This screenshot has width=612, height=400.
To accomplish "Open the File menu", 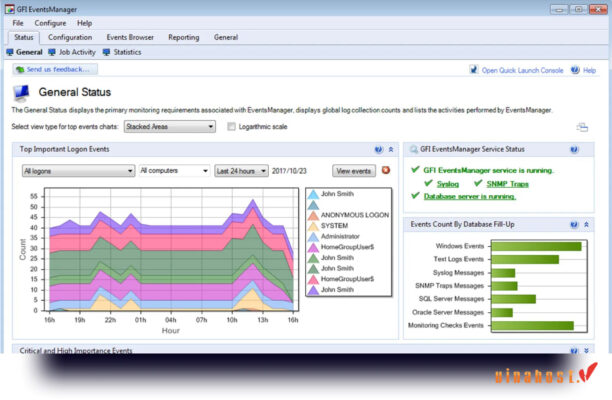I will [18, 23].
